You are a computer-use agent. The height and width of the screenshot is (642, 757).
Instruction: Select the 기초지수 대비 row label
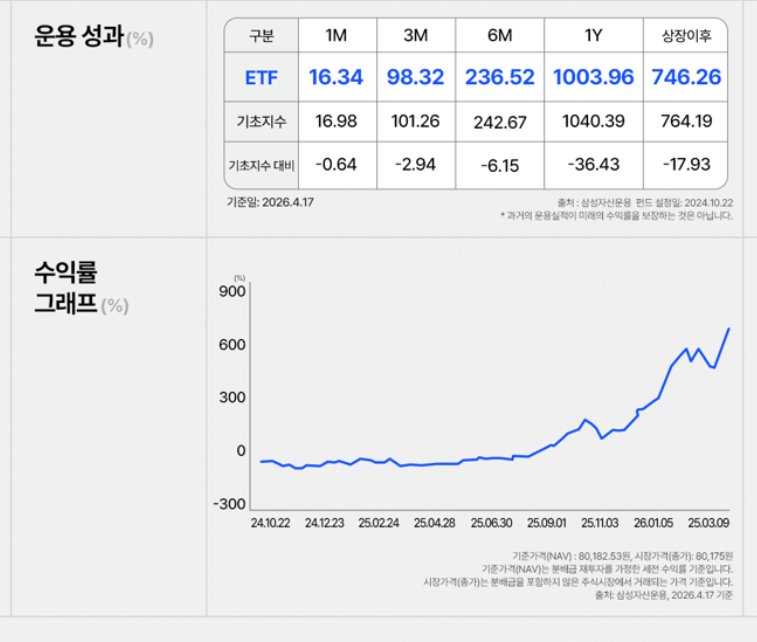(x=261, y=164)
